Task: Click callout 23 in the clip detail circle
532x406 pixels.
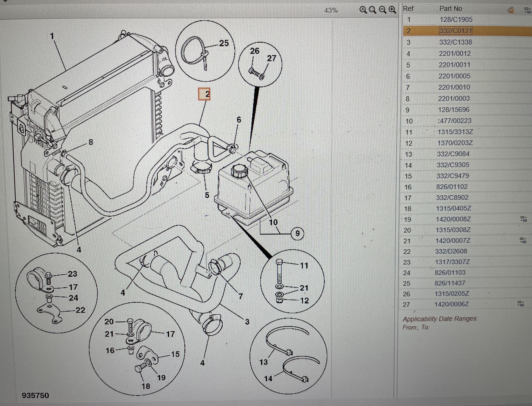Action: [72, 274]
